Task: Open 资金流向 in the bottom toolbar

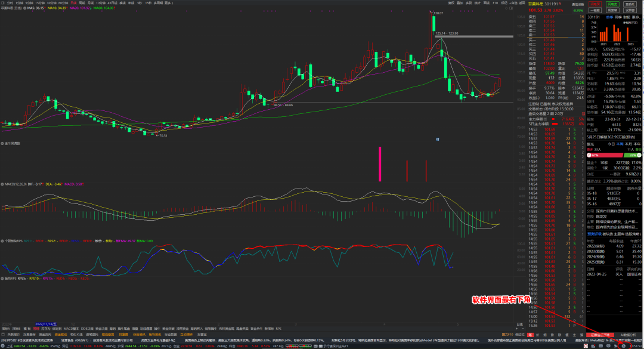Action: [x=45, y=335]
